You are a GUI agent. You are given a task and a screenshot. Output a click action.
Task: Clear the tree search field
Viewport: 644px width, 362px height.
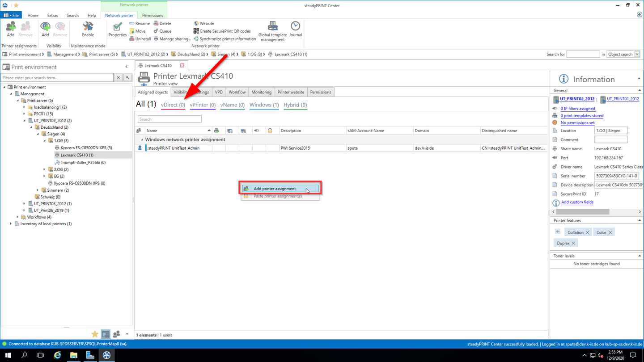pos(119,77)
